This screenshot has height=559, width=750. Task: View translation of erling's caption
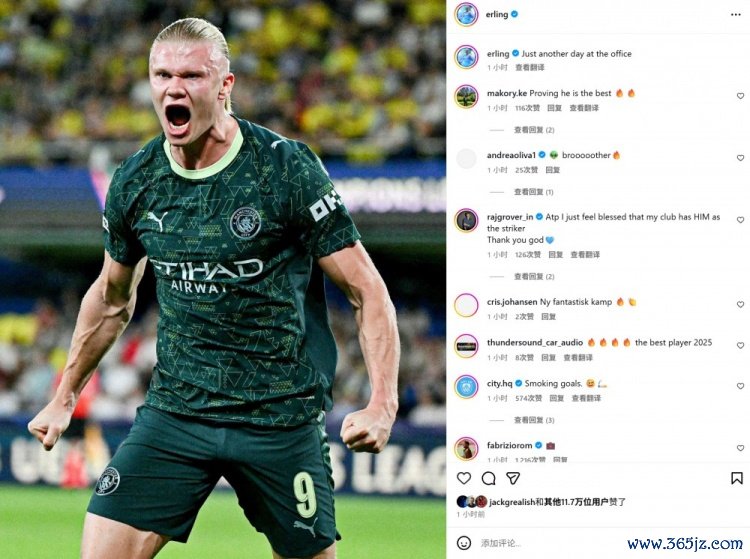529,68
